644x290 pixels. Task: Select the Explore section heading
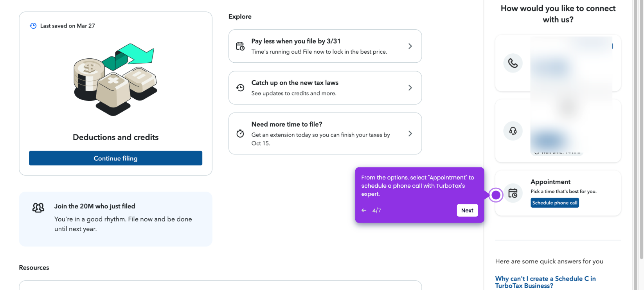pyautogui.click(x=240, y=16)
